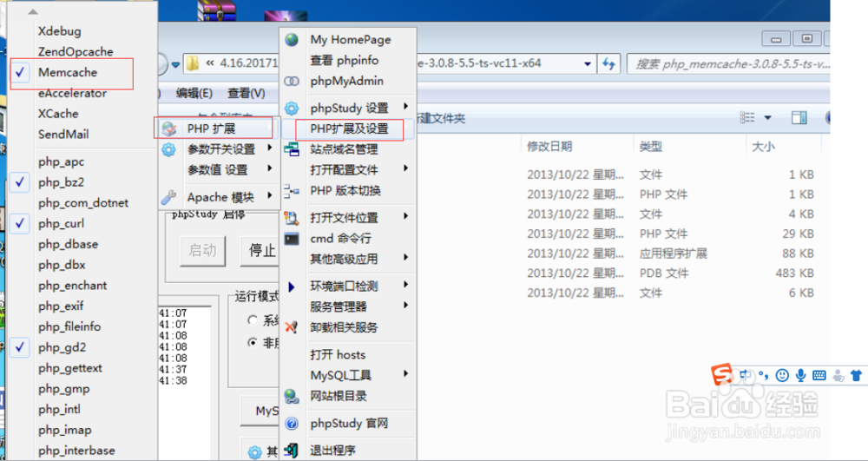Click the 启动 button in phpStudy
The image size is (868, 461).
click(x=202, y=251)
